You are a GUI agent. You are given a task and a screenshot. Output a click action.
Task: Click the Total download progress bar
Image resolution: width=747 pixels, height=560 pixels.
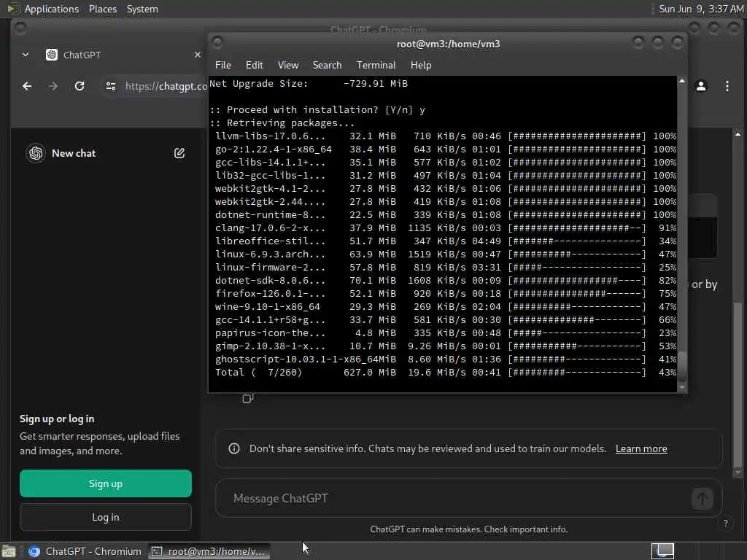click(577, 373)
